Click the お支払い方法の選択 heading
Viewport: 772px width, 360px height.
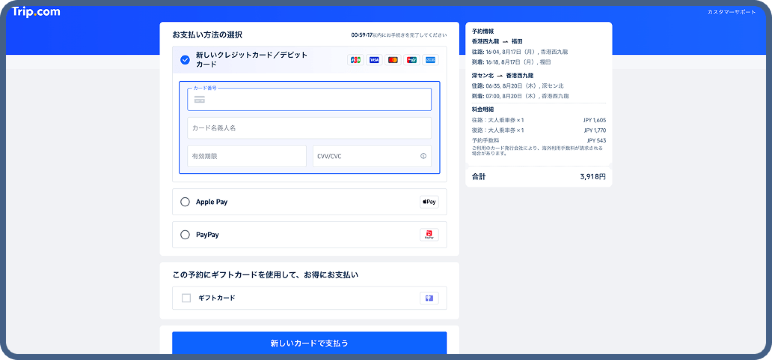207,35
